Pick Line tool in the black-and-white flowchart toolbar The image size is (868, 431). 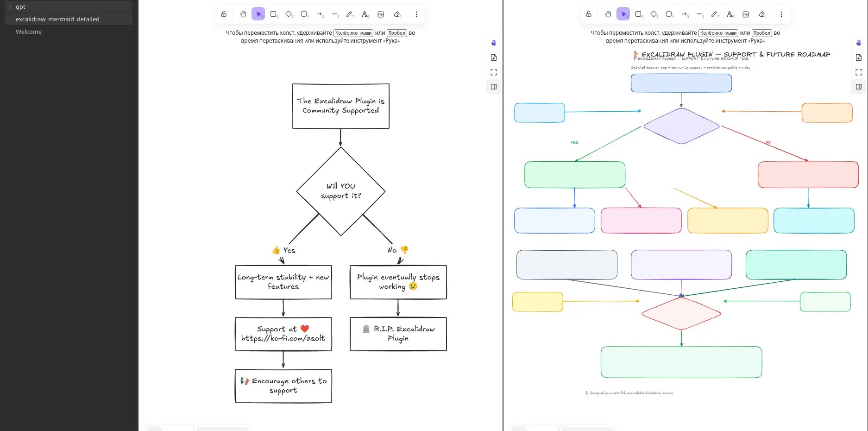click(335, 14)
